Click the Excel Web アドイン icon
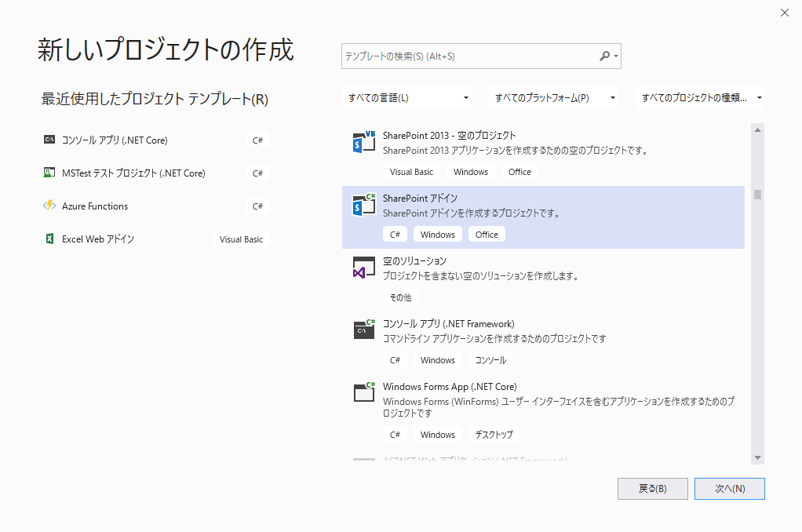 (49, 239)
